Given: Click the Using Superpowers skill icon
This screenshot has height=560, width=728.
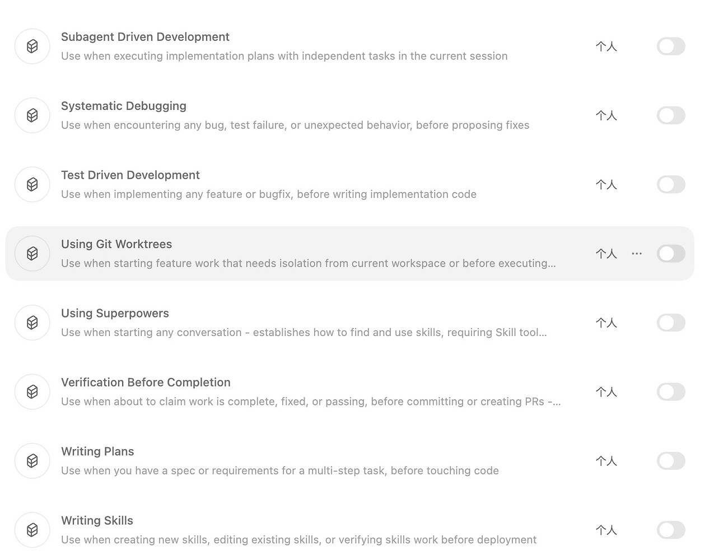Looking at the screenshot, I should pos(32,323).
